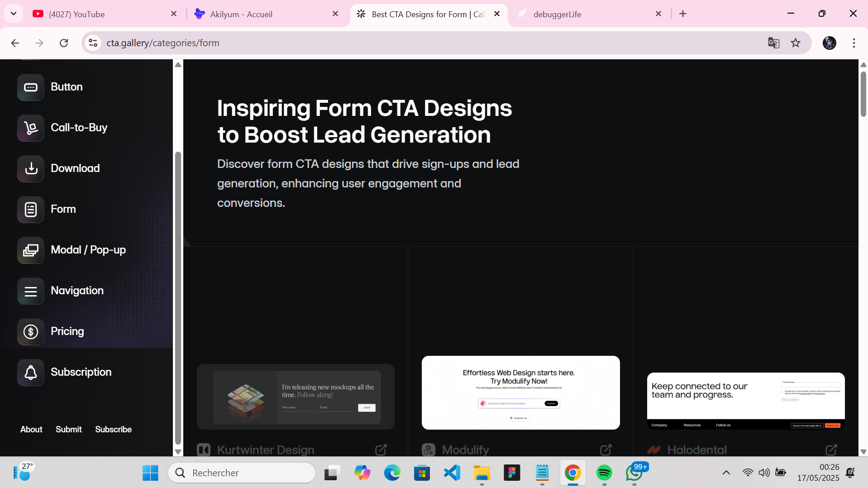Click the Navigation hamburger icon
The image size is (868, 488).
tap(31, 291)
